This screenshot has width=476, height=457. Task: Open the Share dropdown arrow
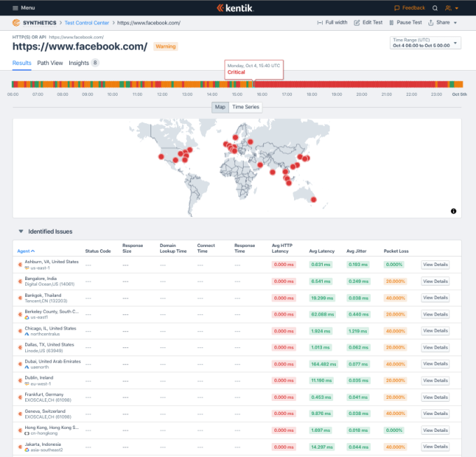[x=455, y=23]
